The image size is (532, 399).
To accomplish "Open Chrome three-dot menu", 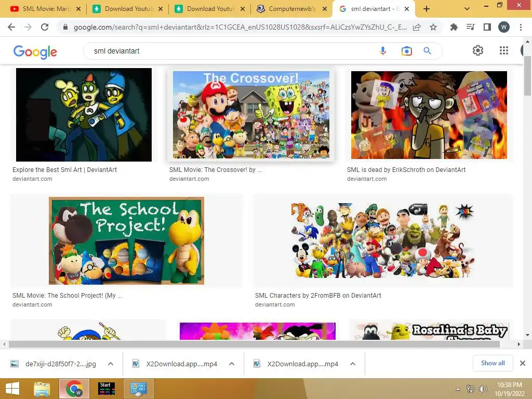I will point(521,27).
